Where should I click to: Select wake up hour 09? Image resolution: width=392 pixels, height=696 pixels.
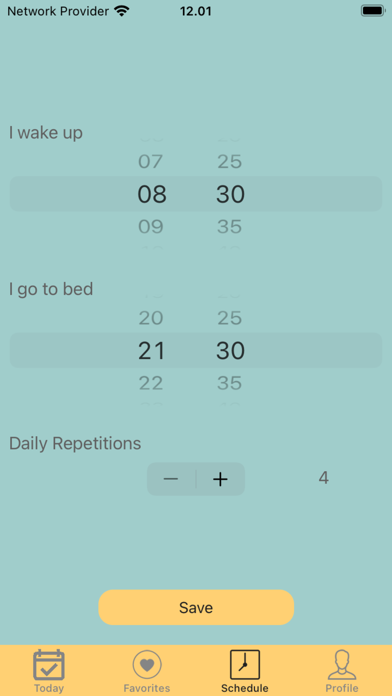(150, 227)
